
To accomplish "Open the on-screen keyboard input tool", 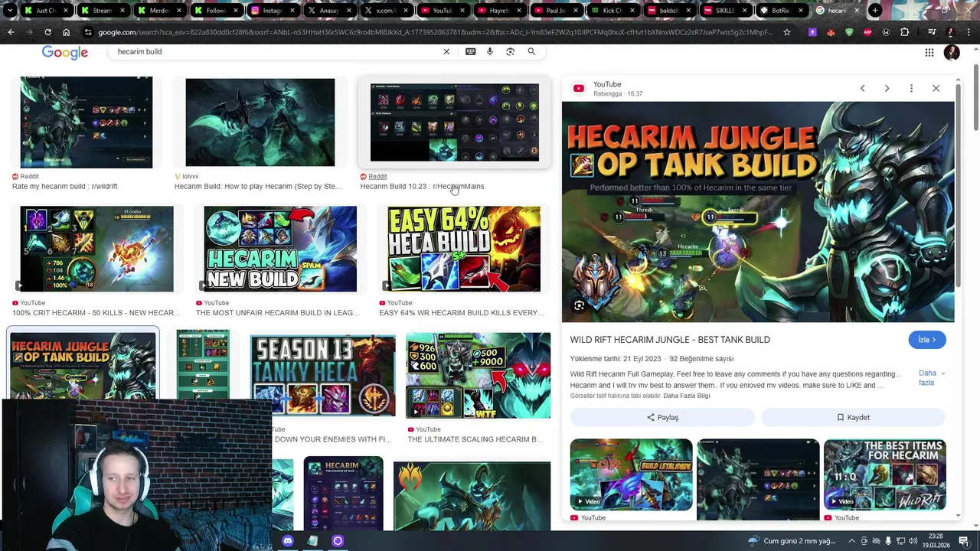I will [470, 51].
